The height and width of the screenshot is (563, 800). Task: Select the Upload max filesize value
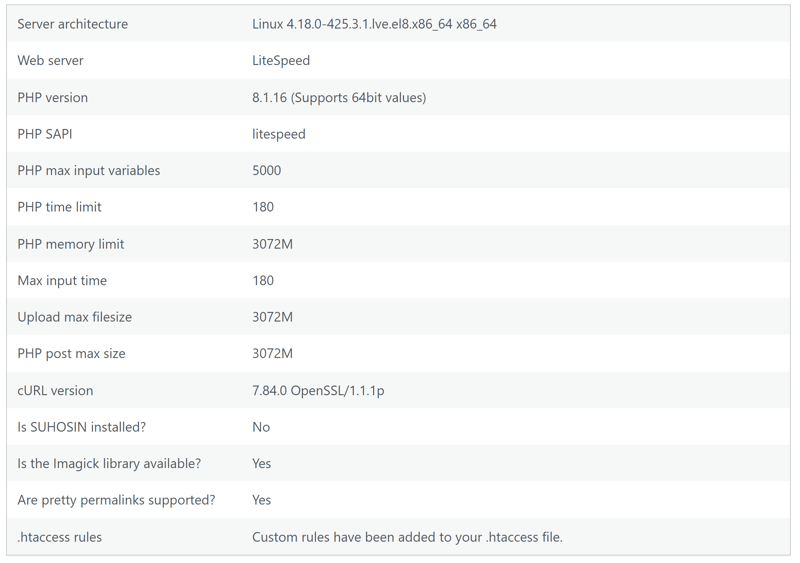pyautogui.click(x=272, y=317)
